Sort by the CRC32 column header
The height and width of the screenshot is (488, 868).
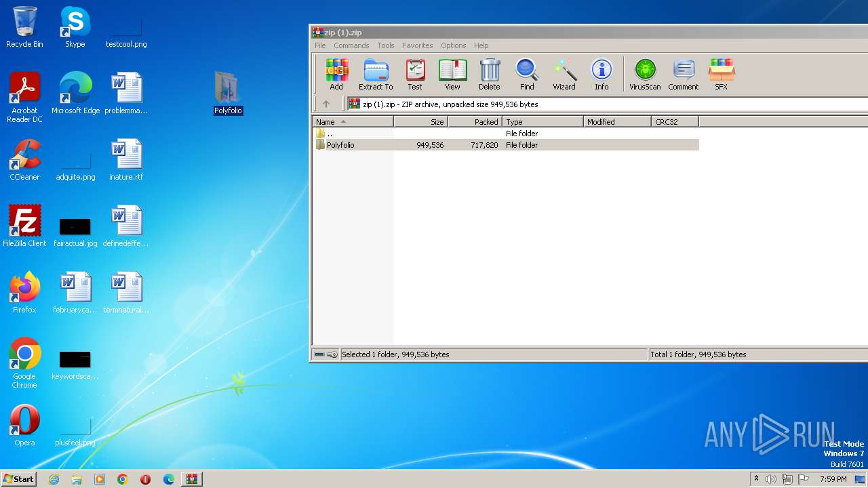coord(675,122)
